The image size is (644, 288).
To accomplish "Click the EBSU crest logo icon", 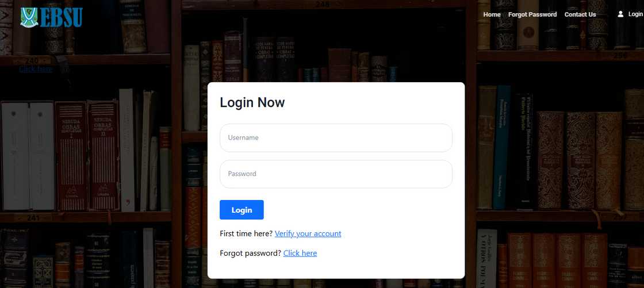I will coord(29,17).
